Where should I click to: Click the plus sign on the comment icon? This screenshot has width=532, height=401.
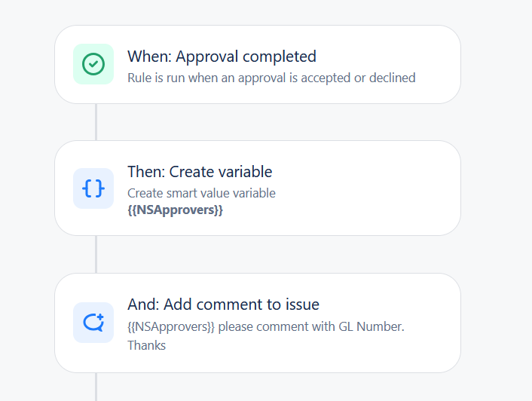click(100, 317)
